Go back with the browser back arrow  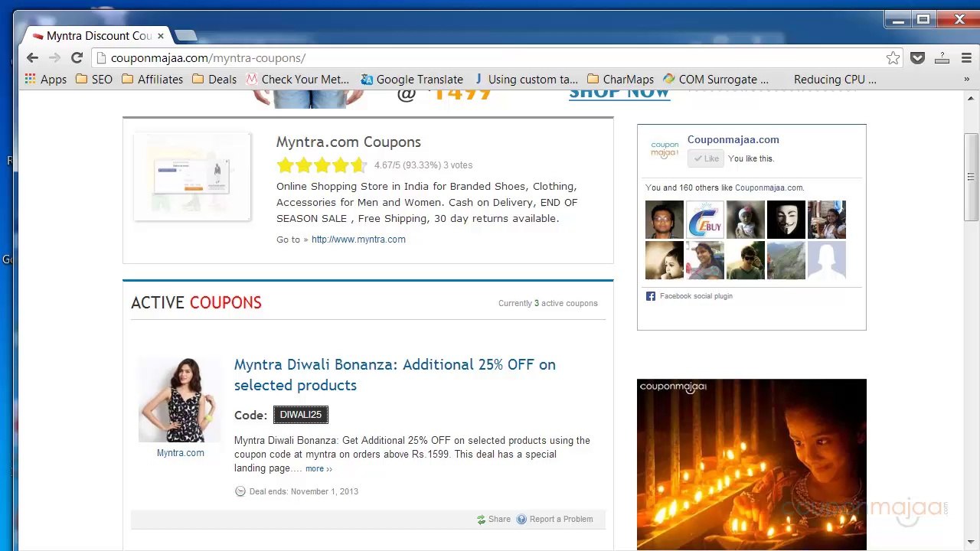[32, 58]
